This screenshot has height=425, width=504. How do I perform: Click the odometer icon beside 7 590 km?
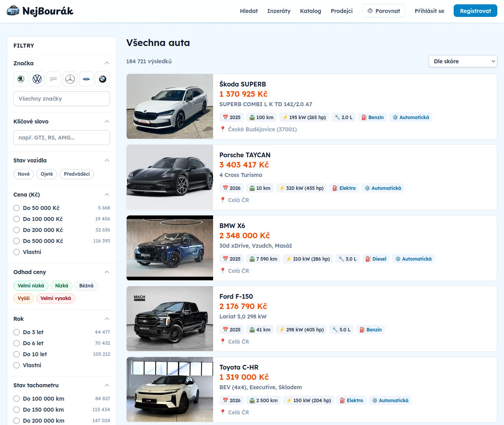pos(252,259)
